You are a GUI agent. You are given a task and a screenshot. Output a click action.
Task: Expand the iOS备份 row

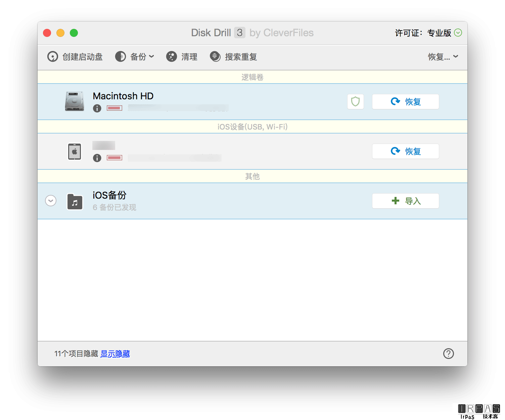pos(51,201)
